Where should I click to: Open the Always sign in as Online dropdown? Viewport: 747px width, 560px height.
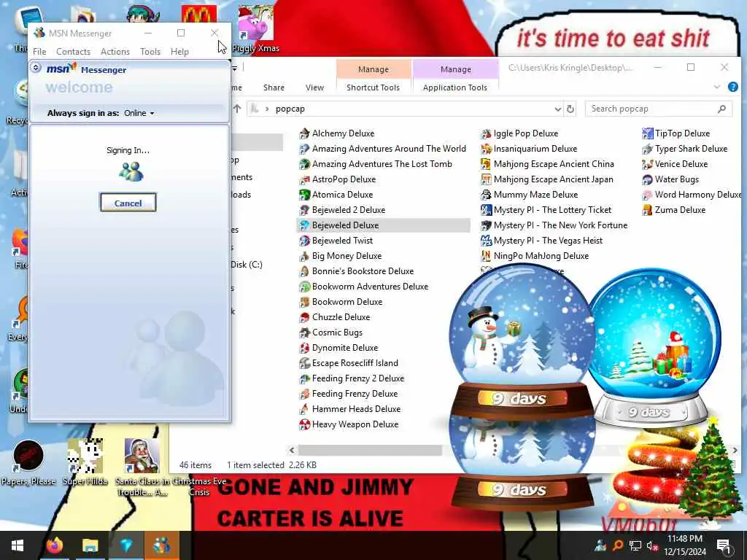click(139, 113)
